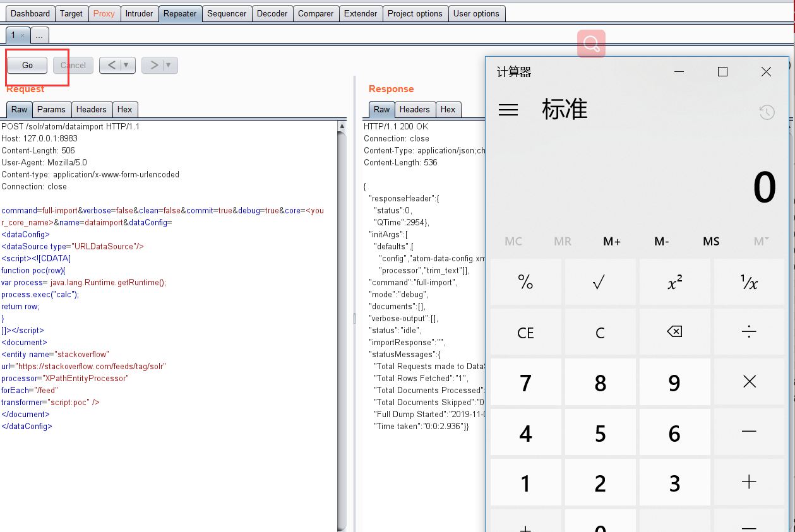Viewport: 795px width, 532px height.
Task: Click the request pane scrollbar up arrow
Action: click(x=342, y=126)
